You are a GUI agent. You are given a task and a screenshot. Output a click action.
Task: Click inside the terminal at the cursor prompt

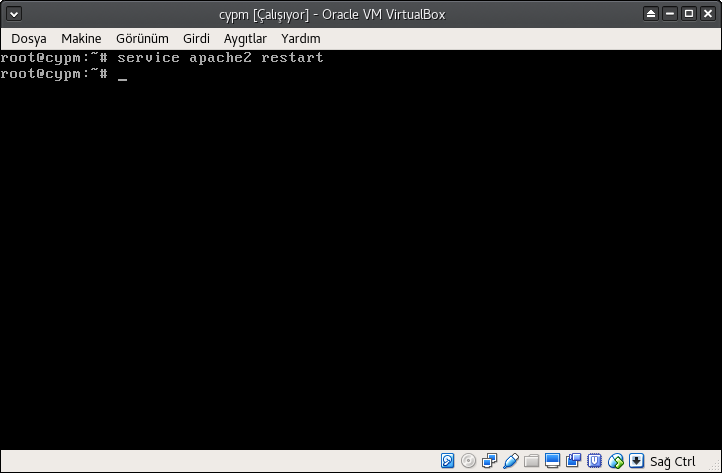[122, 75]
